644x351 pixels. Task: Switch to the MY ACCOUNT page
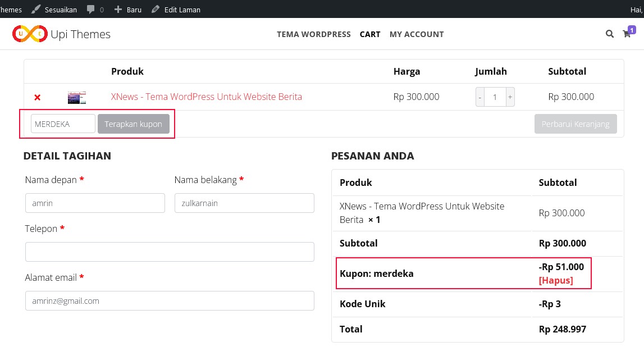click(416, 34)
